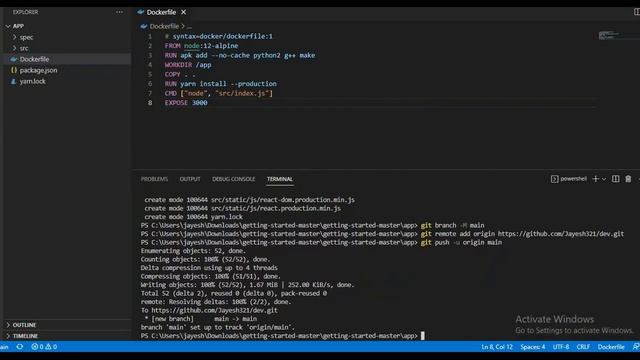This screenshot has width=640, height=360.
Task: Change end of line sequence CRLF
Action: [583, 347]
